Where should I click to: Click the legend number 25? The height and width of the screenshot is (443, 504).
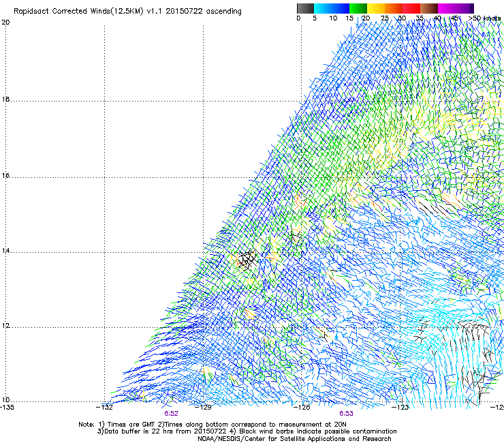[385, 18]
